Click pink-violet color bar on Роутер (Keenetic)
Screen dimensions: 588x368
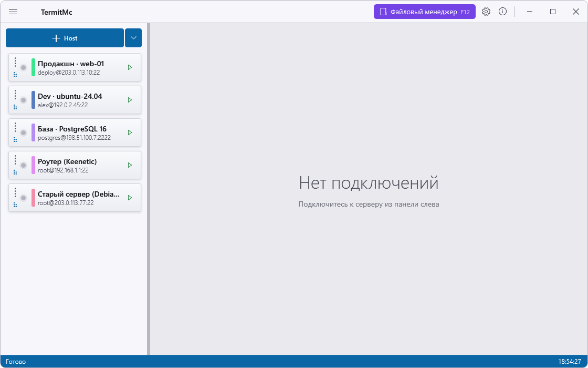click(x=34, y=165)
